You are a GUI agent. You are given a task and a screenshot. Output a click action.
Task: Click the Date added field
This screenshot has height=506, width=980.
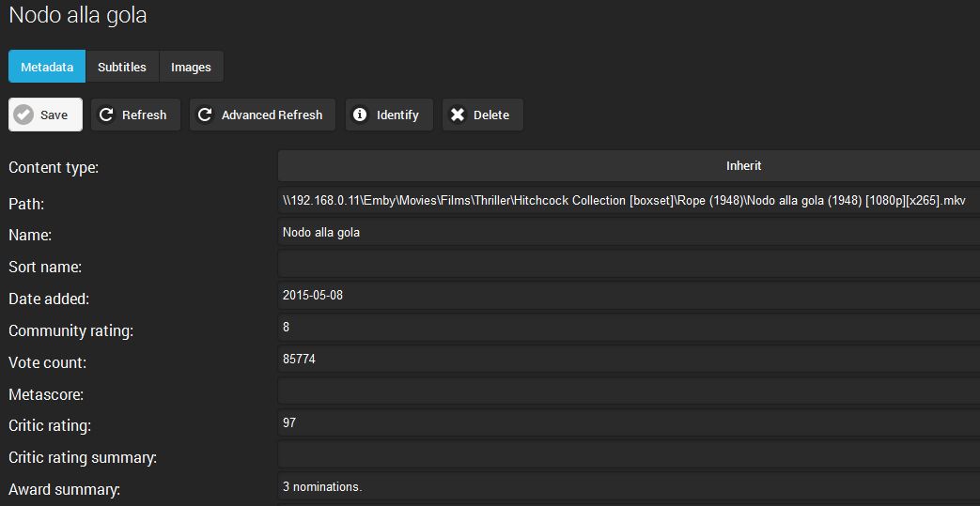(x=629, y=296)
